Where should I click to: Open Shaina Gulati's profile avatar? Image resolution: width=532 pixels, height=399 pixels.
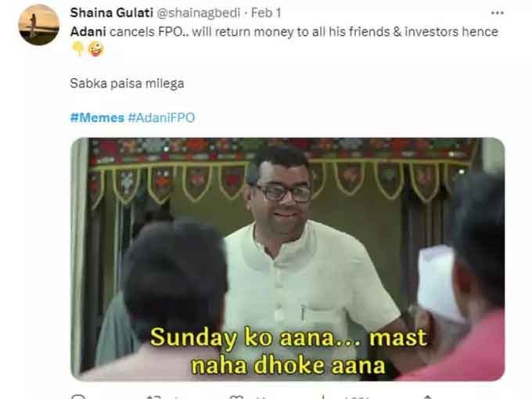(x=38, y=25)
